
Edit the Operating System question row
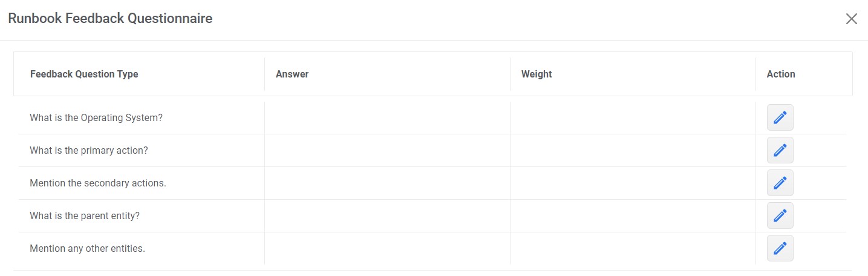(x=780, y=117)
